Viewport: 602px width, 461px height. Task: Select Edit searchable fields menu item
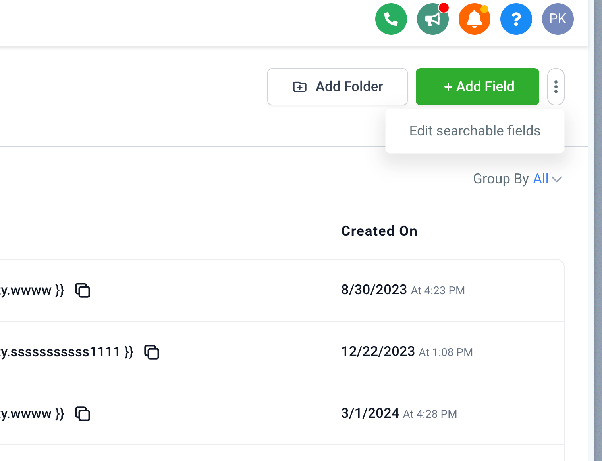click(475, 131)
